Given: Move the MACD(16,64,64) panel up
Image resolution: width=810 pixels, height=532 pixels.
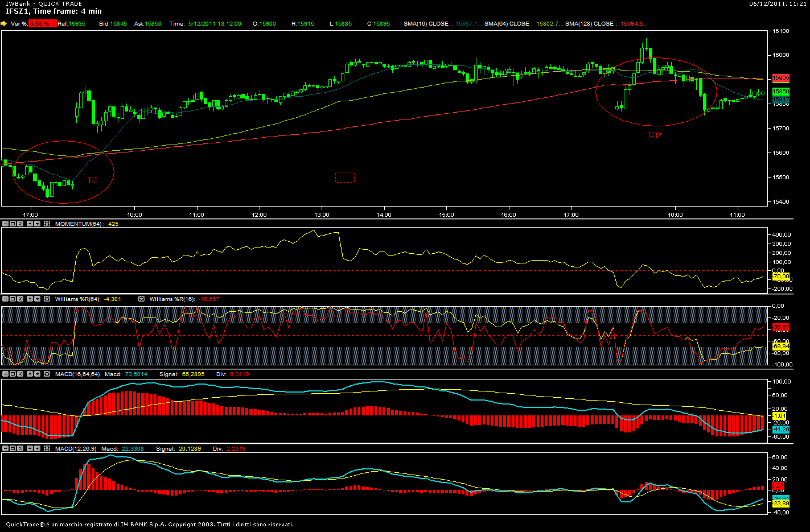Looking at the screenshot, I should click(30, 374).
